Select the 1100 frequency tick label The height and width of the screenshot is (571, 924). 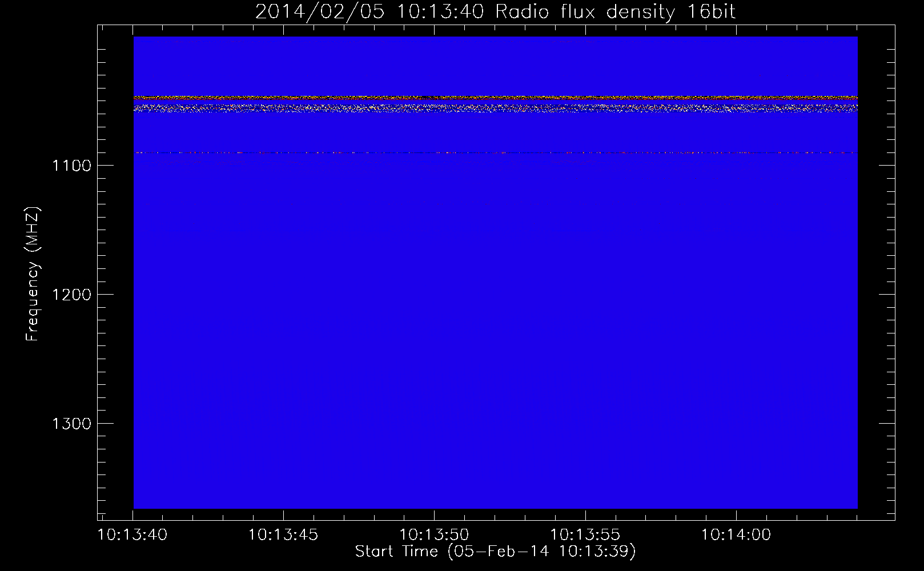pos(71,166)
